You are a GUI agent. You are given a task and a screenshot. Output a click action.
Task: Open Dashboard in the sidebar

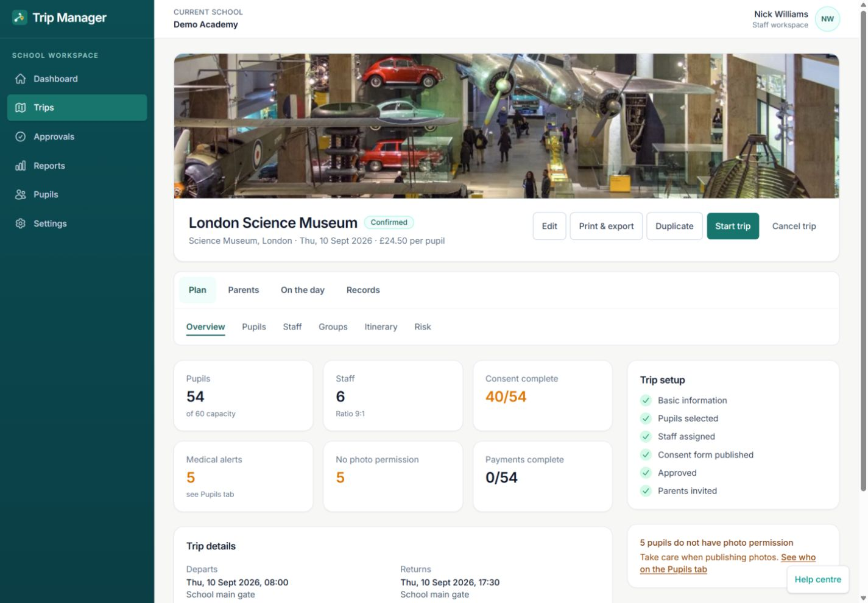coord(77,79)
